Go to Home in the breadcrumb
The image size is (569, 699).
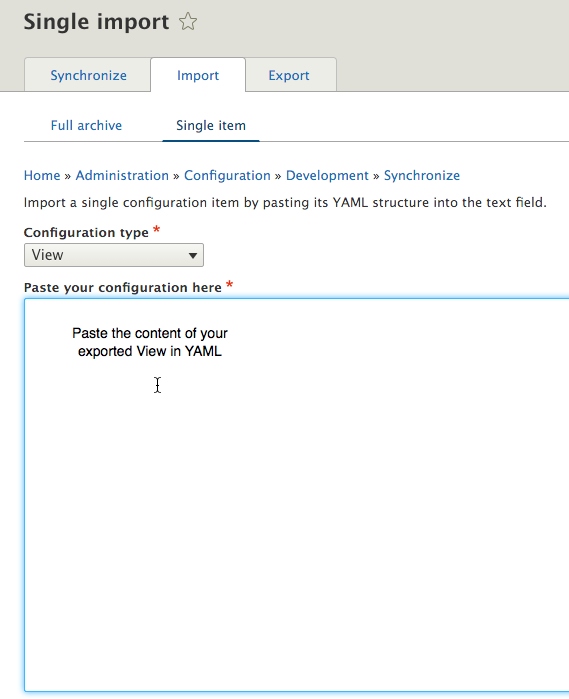tap(42, 175)
